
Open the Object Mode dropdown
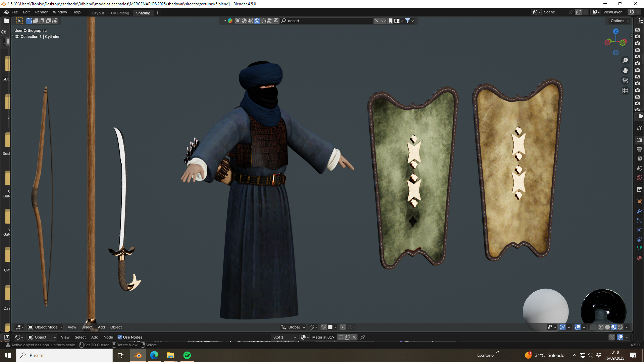click(45, 327)
